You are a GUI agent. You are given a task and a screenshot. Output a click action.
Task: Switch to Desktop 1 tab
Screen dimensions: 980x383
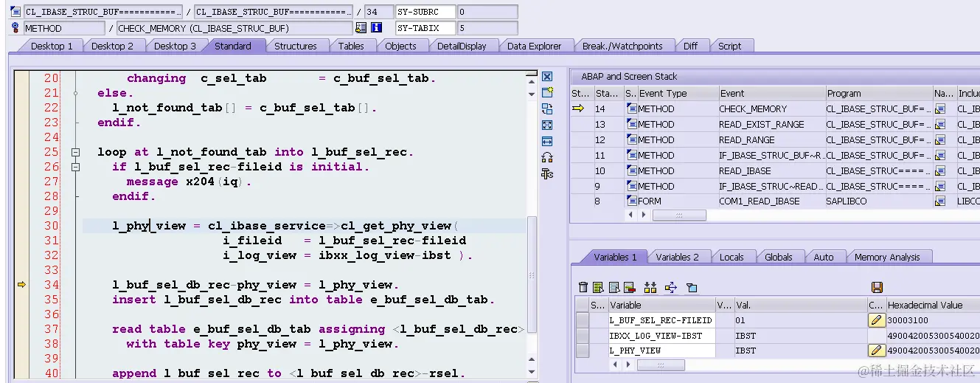coord(52,46)
